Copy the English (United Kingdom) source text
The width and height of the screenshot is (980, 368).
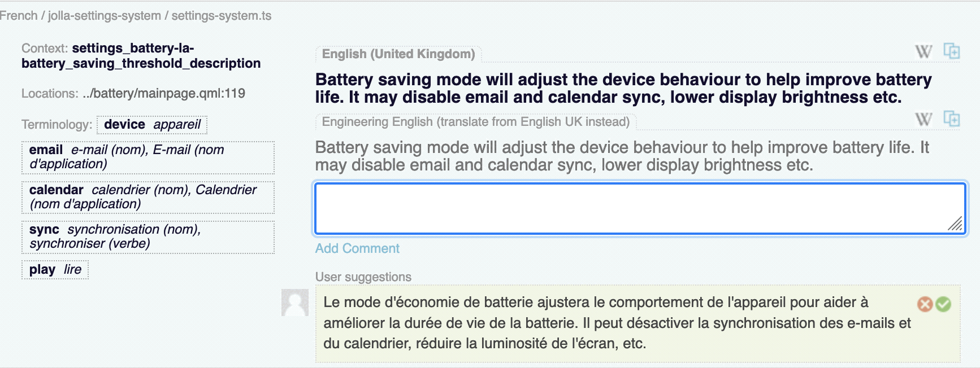pos(952,51)
